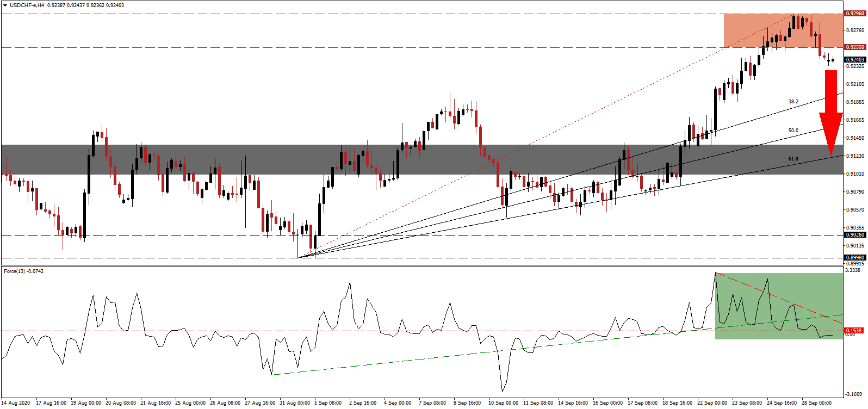Image resolution: width=868 pixels, height=409 pixels.
Task: Click the USDCHF-e,H4 chart title text
Action: [27, 5]
